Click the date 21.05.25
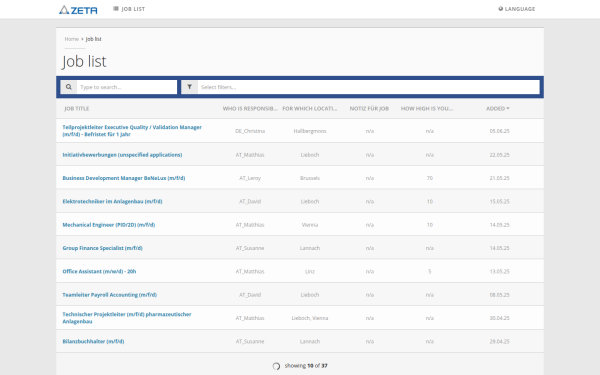Image resolution: width=600 pixels, height=375 pixels. 499,178
